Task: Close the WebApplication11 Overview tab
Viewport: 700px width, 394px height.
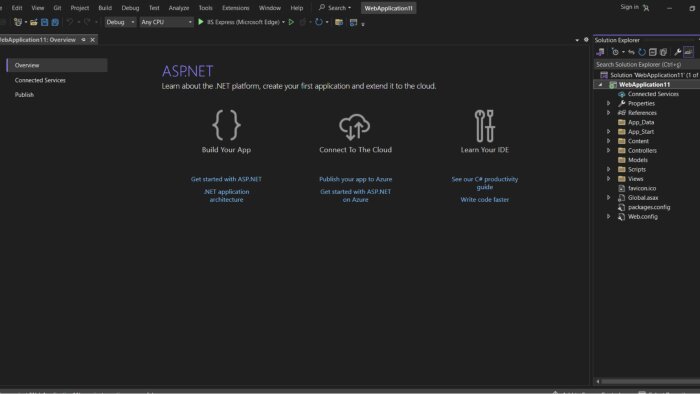Action: (92, 40)
